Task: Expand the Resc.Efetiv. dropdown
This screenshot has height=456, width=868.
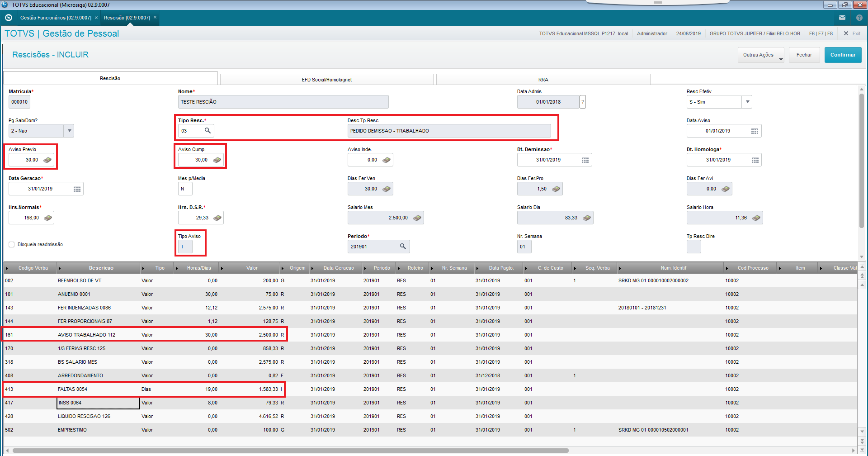Action: [747, 102]
